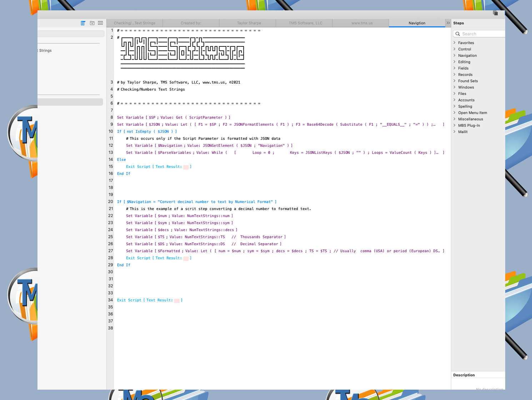Select 'Exit Script' step on line 15
Viewport: 532px width, 400px height.
(159, 167)
